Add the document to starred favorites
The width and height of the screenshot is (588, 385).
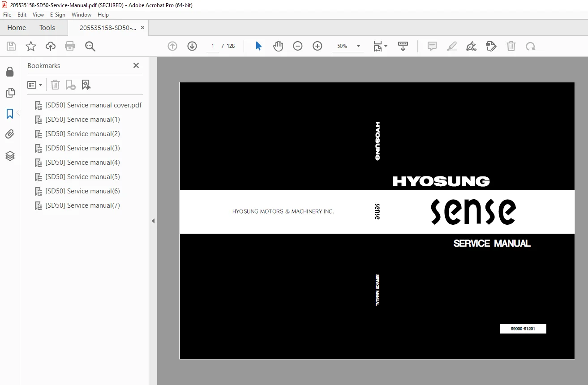pos(31,46)
